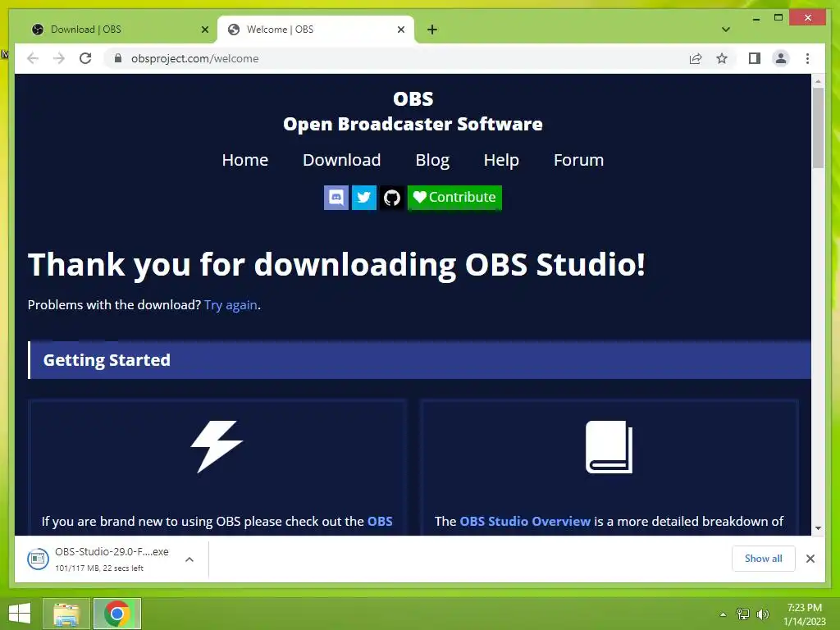The height and width of the screenshot is (630, 840).
Task: Click the Try again link
Action: [x=231, y=305]
